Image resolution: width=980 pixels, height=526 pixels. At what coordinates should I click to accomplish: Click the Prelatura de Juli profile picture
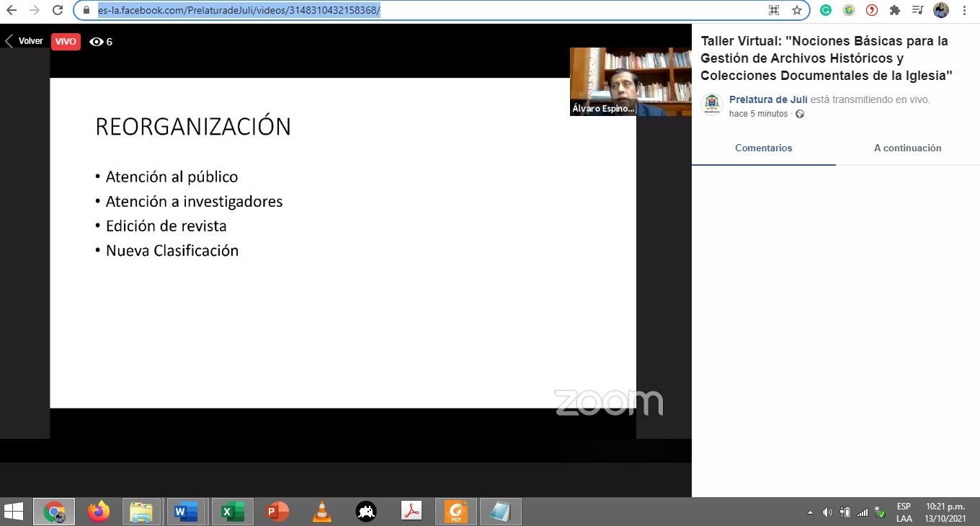[712, 104]
